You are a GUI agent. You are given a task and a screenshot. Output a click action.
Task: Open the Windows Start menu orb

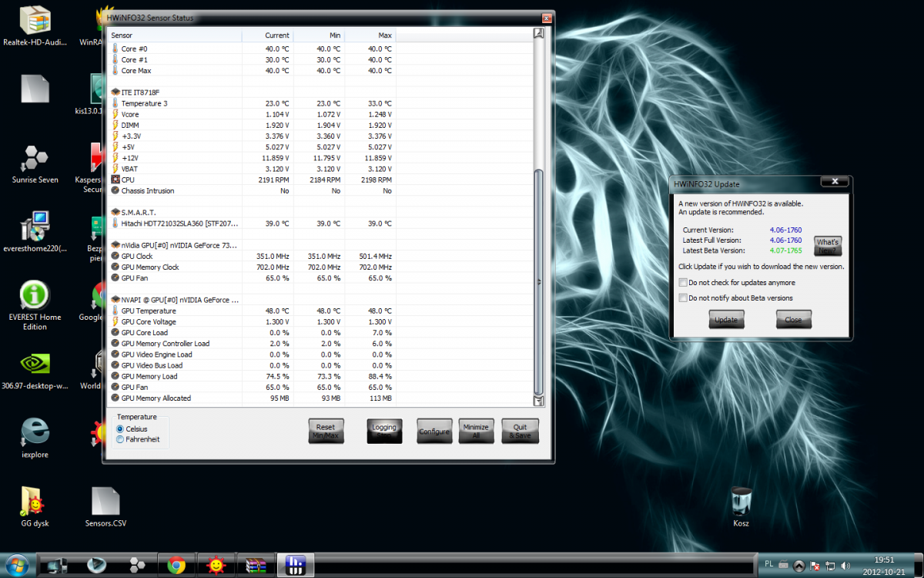coord(17,564)
